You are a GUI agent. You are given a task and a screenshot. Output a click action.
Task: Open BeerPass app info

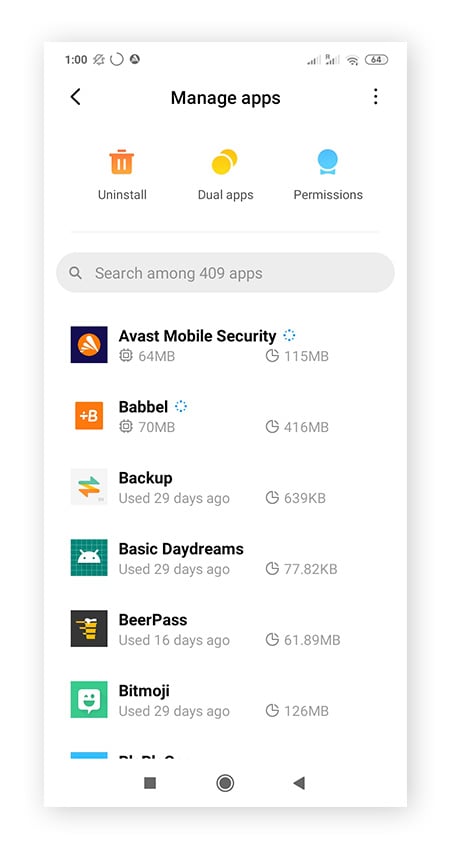226,629
